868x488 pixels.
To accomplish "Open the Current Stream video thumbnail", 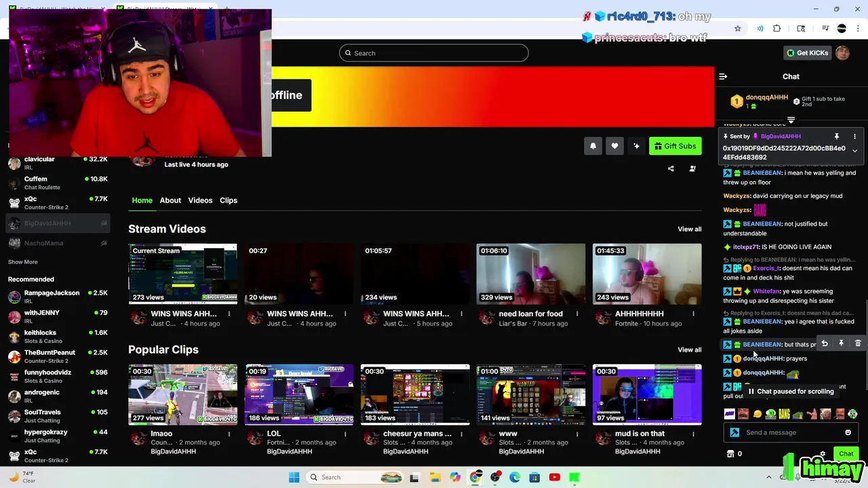I will coord(183,274).
